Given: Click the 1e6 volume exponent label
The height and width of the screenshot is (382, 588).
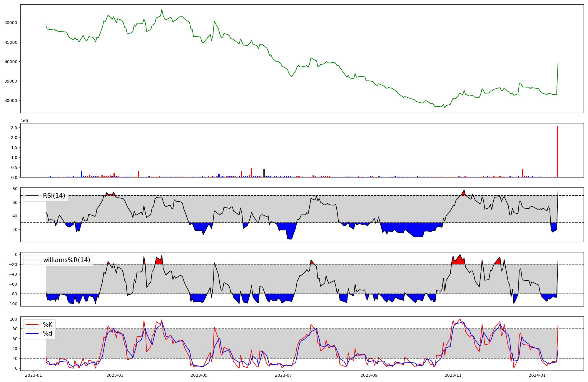Looking at the screenshot, I should point(24,121).
